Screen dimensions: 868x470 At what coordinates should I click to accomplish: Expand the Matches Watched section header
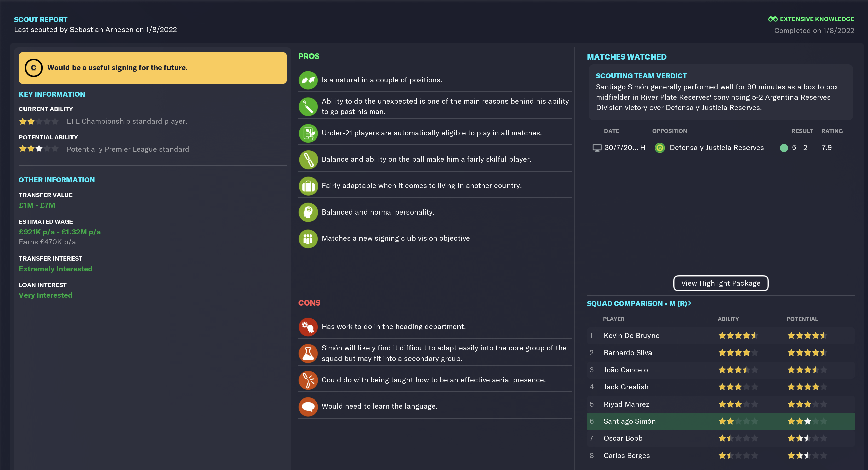tap(627, 56)
